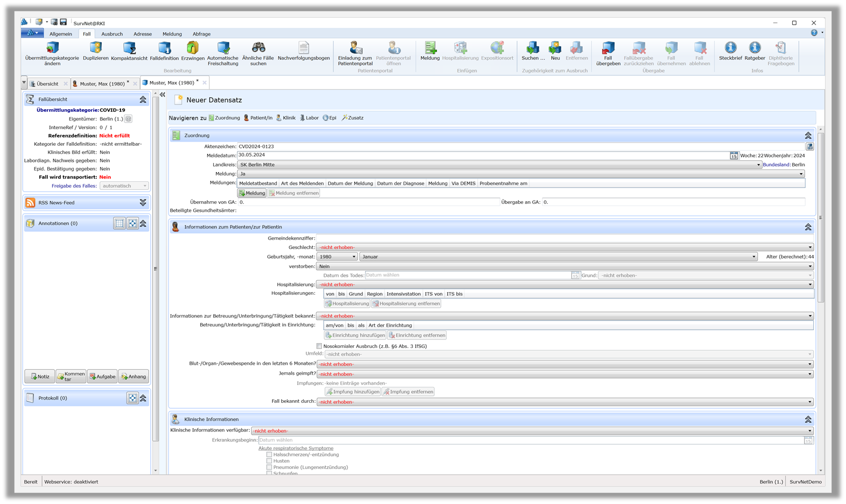Click the Notiz button in Annotationen
This screenshot has height=504, width=846.
[x=40, y=377]
